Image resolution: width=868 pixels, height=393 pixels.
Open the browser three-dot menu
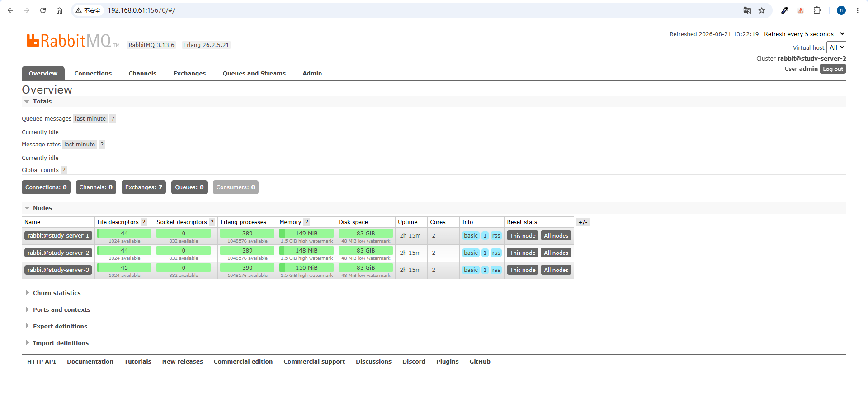click(x=857, y=10)
